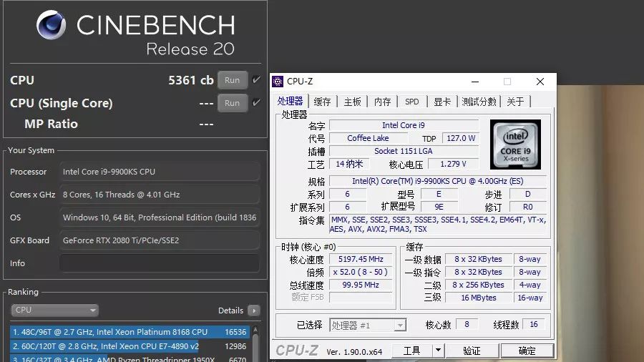Select the Xeon E7-4890 v2 ranking entry
644x362 pixels.
[x=130, y=346]
